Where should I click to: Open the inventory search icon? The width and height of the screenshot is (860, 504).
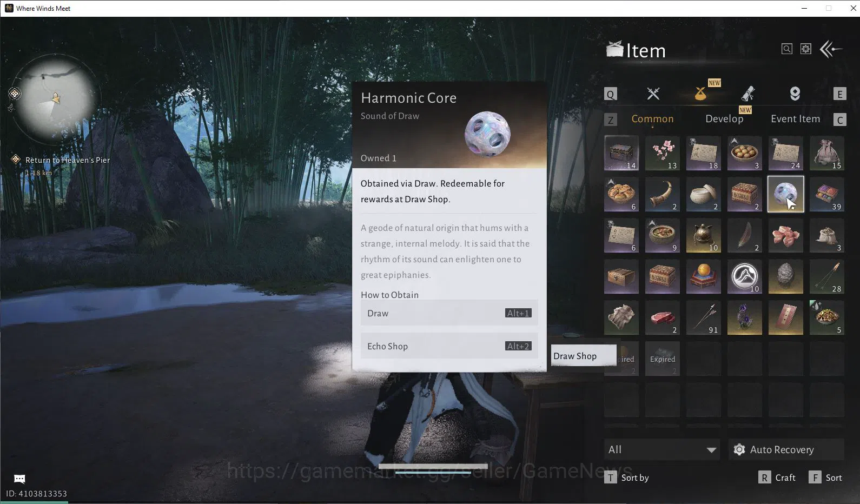pyautogui.click(x=787, y=49)
